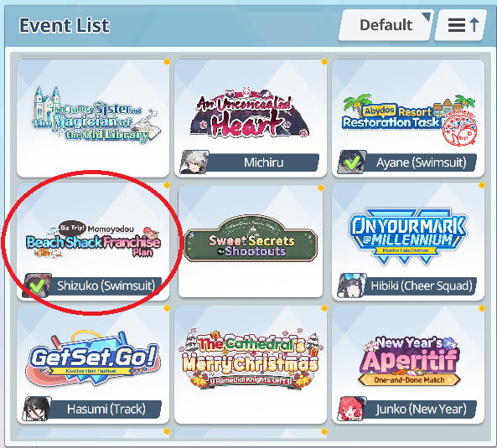Click Shizuko (Swimsuit) checkmarked portrait icon
497x448 pixels.
tap(37, 286)
